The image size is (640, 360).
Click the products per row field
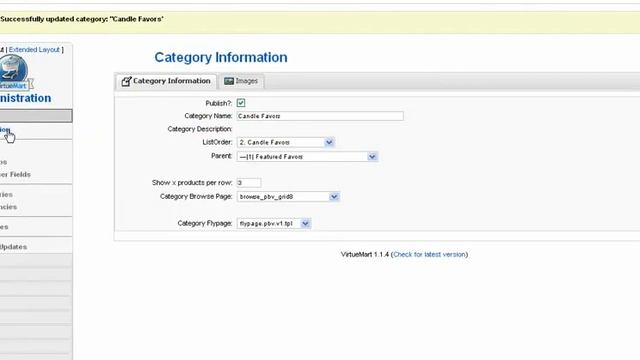249,182
